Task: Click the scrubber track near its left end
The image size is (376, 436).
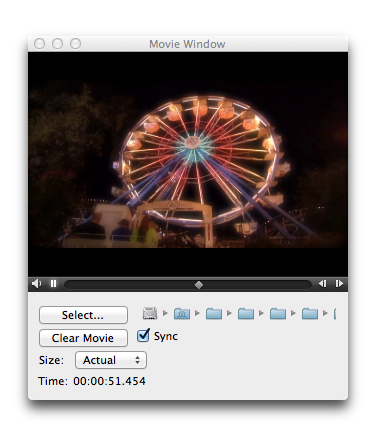Action: [x=73, y=284]
